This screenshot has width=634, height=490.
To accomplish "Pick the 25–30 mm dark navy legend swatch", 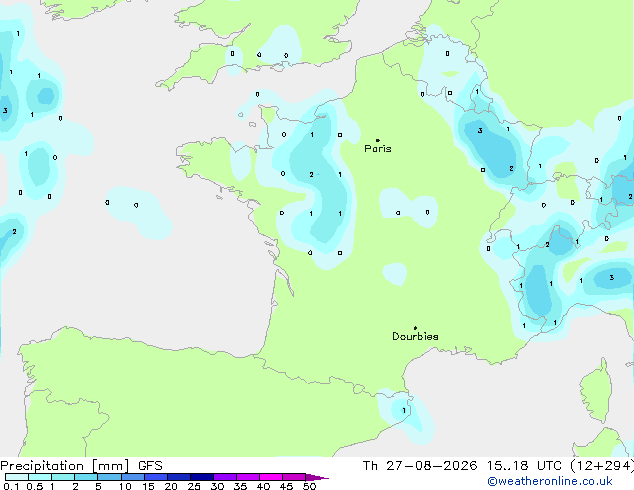I will point(202,477).
